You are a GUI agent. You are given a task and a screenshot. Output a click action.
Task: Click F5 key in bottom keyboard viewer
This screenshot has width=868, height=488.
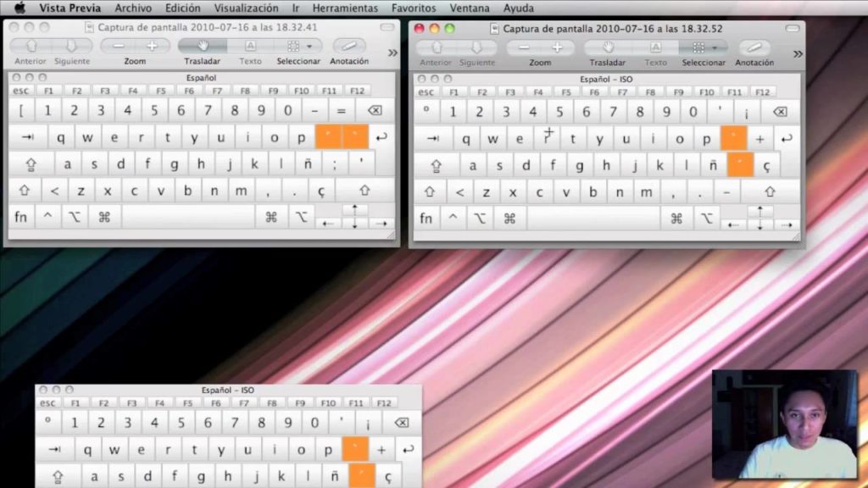(187, 402)
